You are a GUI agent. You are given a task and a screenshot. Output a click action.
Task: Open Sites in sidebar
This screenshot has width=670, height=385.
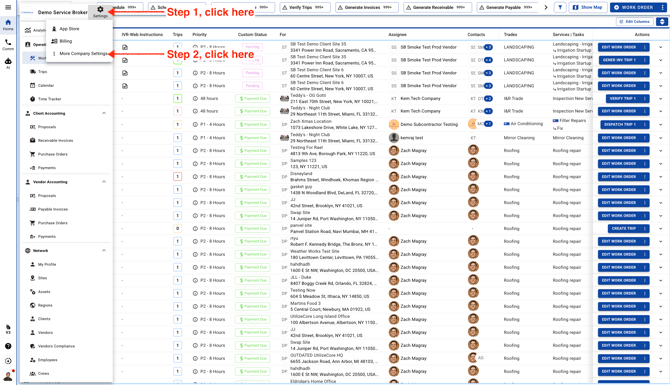[x=42, y=278]
